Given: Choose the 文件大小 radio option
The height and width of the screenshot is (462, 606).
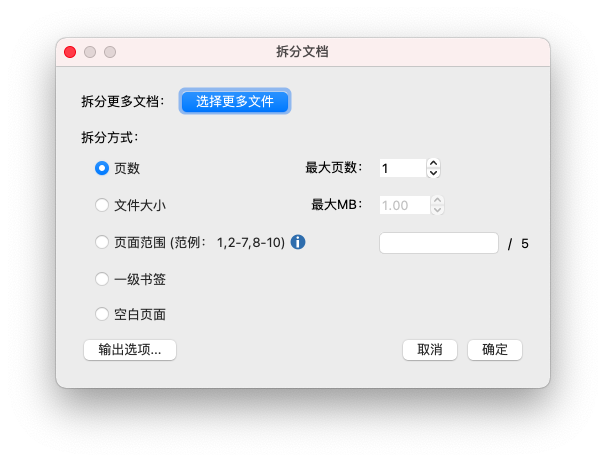Looking at the screenshot, I should tap(102, 205).
